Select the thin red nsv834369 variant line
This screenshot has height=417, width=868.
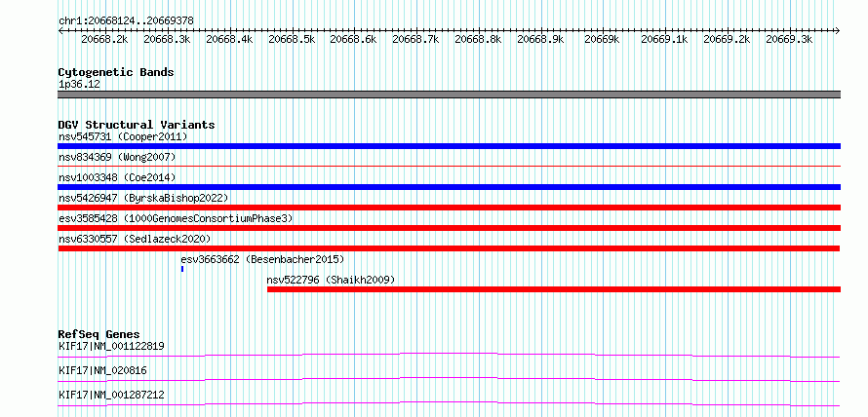click(x=449, y=166)
